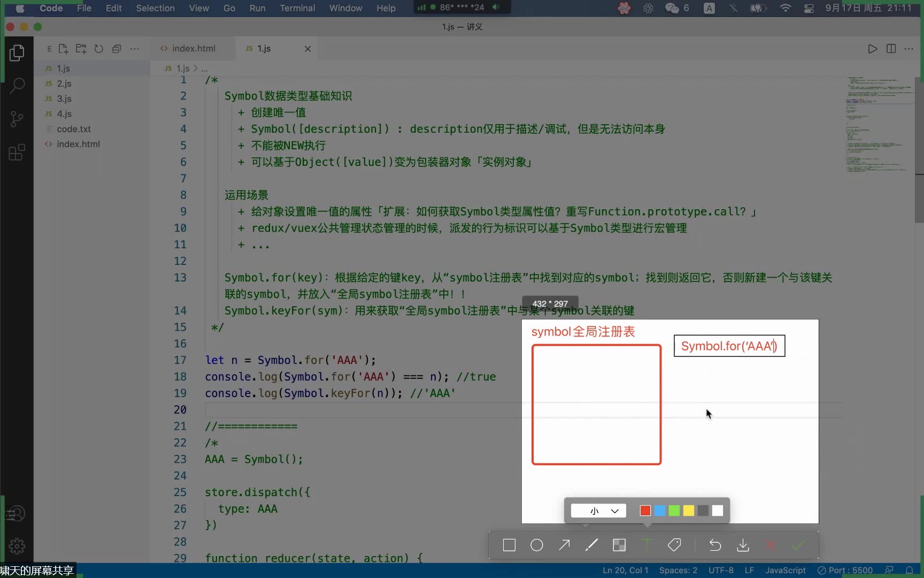
Task: Close the 1.js tab
Action: (x=307, y=49)
